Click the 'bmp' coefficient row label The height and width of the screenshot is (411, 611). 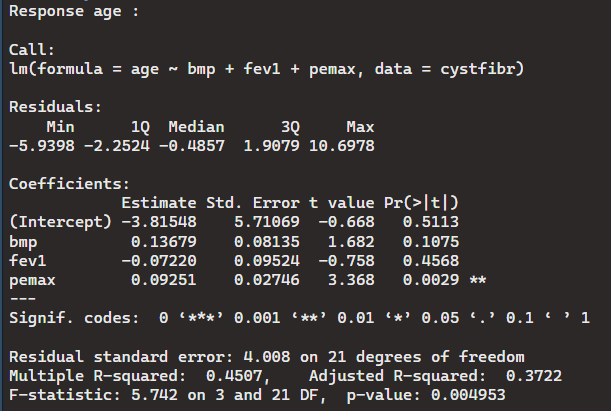[x=21, y=241]
